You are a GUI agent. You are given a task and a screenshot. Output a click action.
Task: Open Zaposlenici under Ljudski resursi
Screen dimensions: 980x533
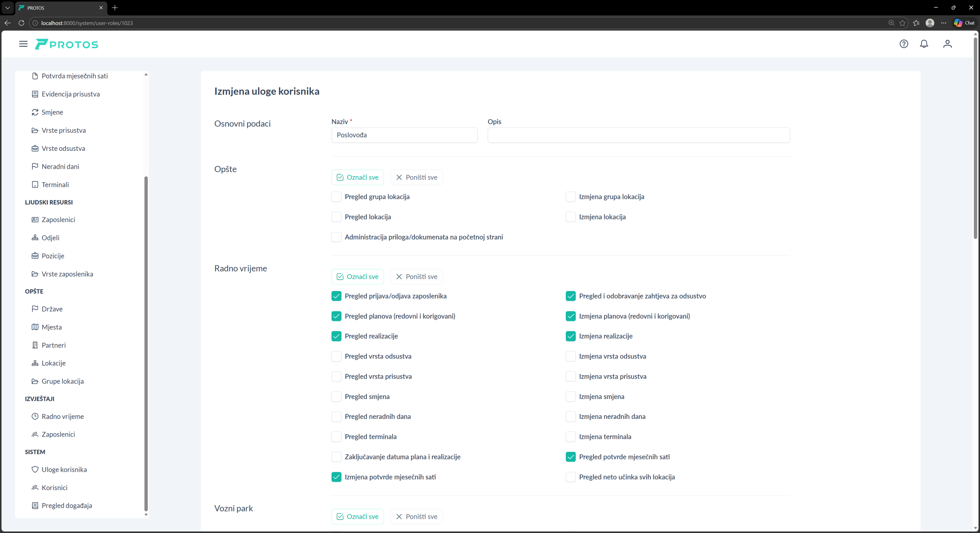tap(58, 219)
